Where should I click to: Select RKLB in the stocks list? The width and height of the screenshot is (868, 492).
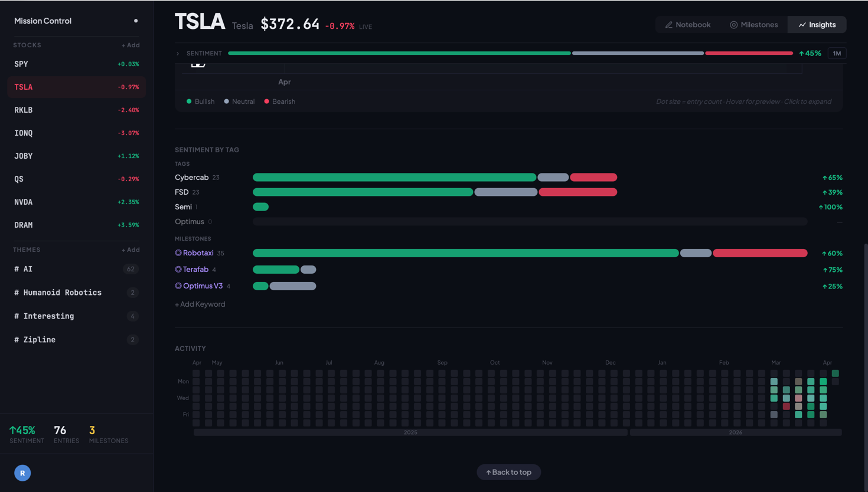tap(77, 110)
